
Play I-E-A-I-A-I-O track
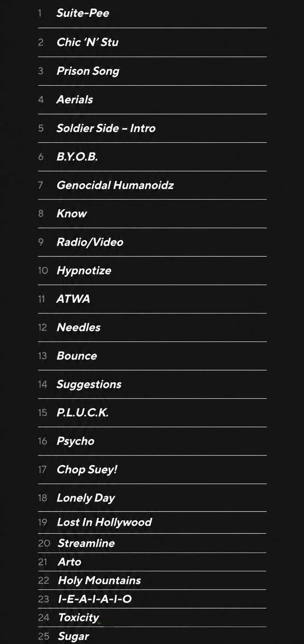(x=152, y=599)
